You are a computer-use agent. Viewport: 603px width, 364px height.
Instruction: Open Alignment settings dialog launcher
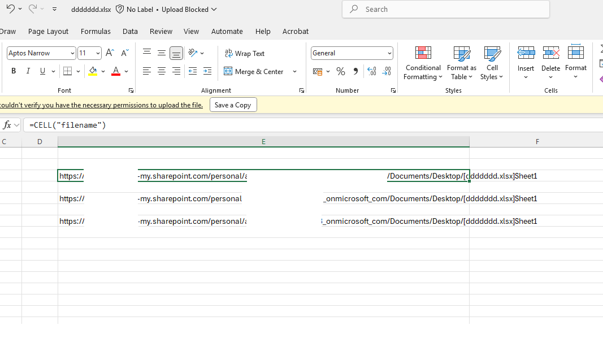[x=302, y=90]
